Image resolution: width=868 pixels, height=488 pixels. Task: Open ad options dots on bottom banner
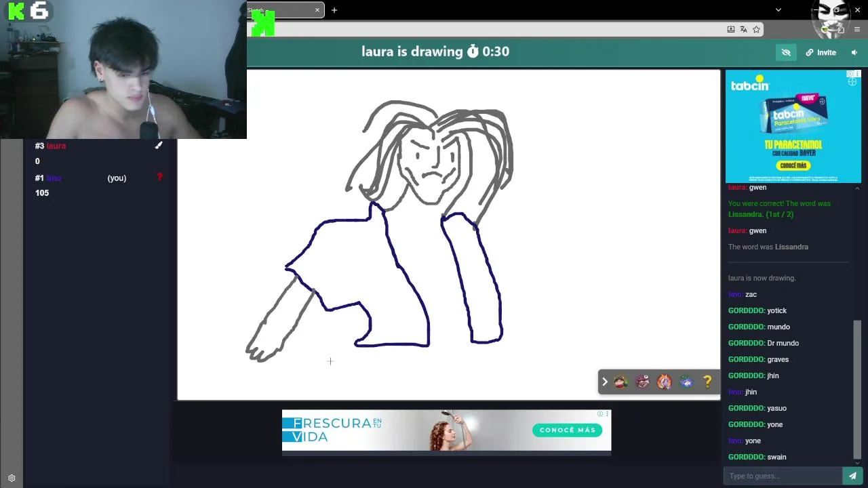tap(607, 413)
